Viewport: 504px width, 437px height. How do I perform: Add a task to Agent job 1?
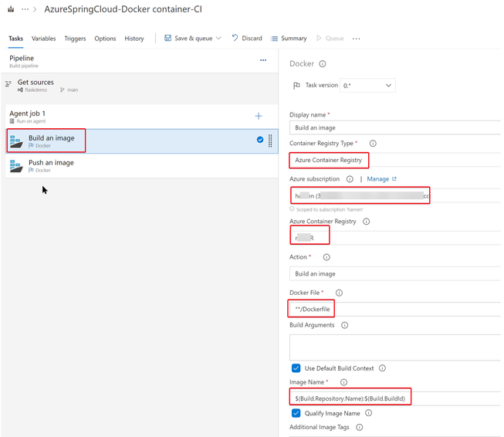click(259, 116)
